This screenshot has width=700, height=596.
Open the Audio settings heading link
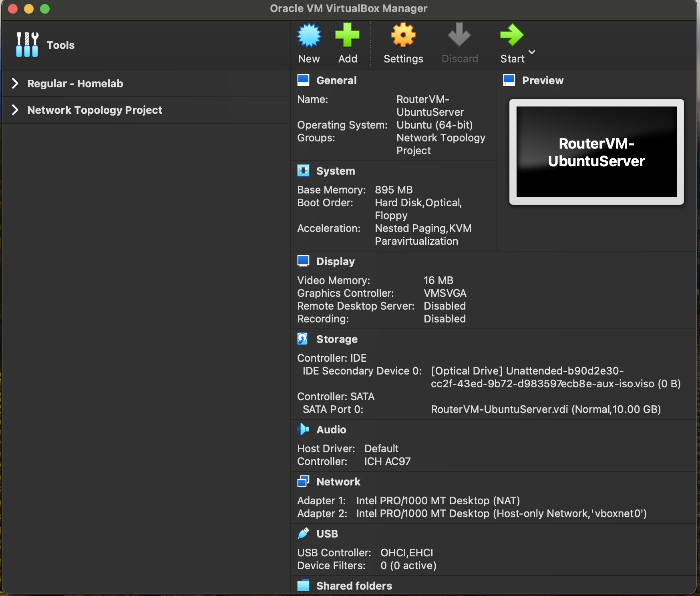pos(331,430)
